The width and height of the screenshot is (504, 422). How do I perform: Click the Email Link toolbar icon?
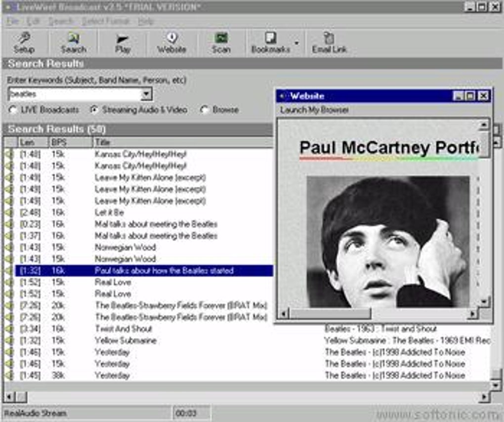click(x=329, y=42)
